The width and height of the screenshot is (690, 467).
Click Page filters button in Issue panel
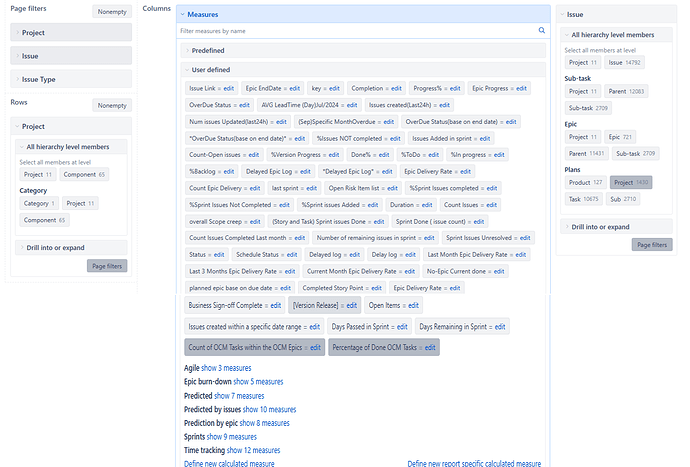click(x=652, y=244)
